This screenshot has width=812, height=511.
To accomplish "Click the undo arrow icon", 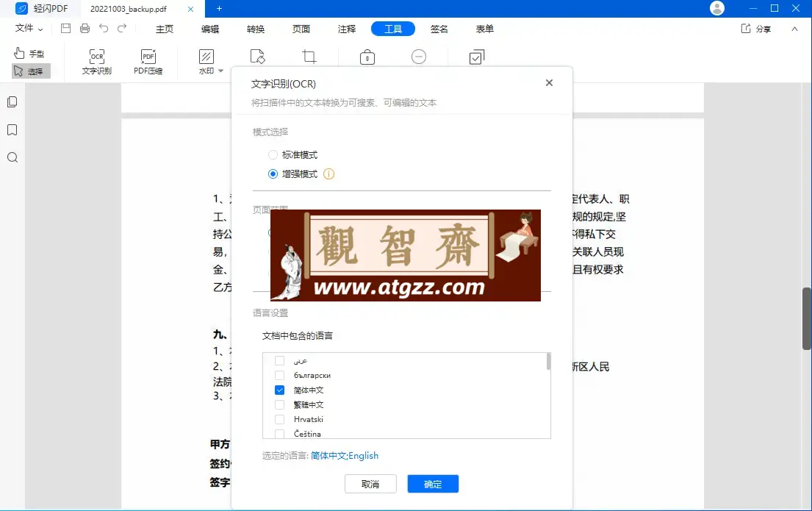I will pyautogui.click(x=104, y=29).
